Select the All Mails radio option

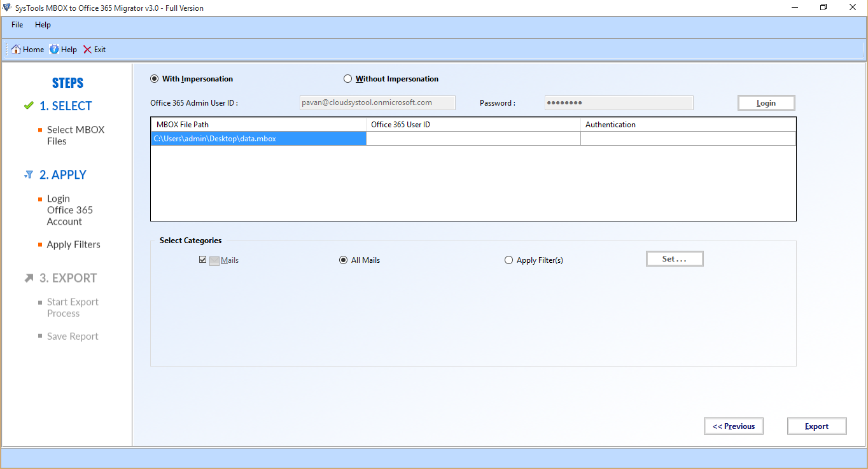click(x=344, y=260)
